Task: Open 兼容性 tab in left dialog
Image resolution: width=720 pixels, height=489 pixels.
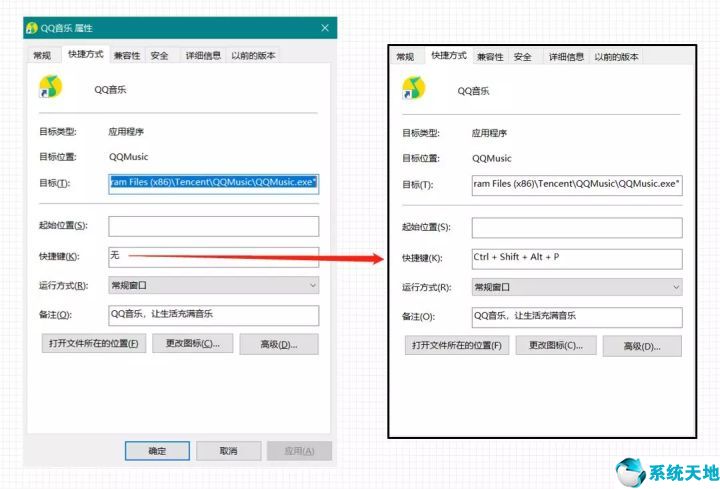Action: (x=127, y=56)
